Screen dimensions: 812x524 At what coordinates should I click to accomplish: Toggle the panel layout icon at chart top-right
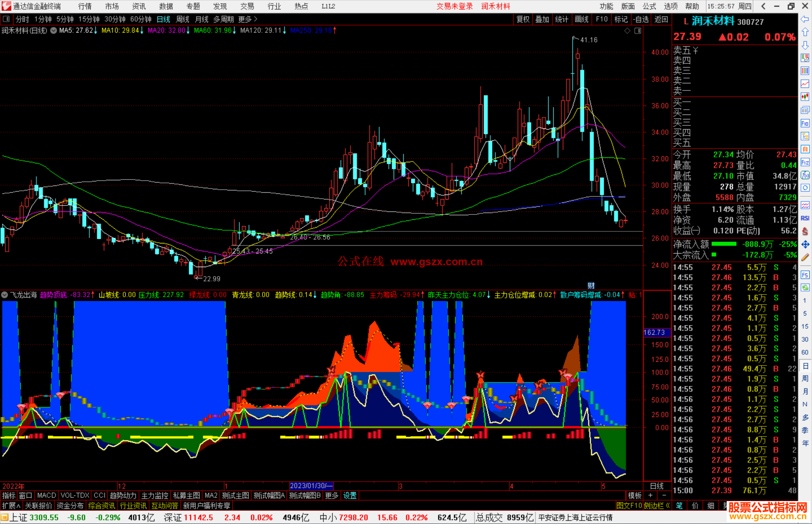click(x=638, y=31)
